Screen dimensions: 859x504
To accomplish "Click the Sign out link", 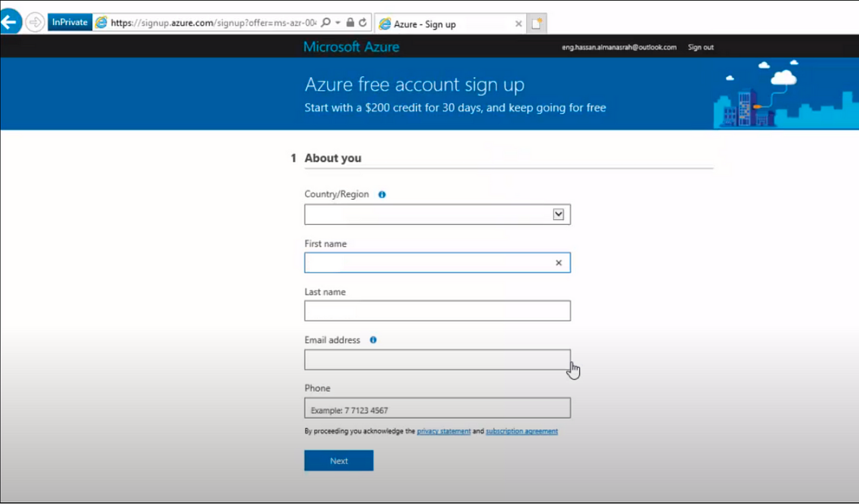I will click(x=701, y=47).
